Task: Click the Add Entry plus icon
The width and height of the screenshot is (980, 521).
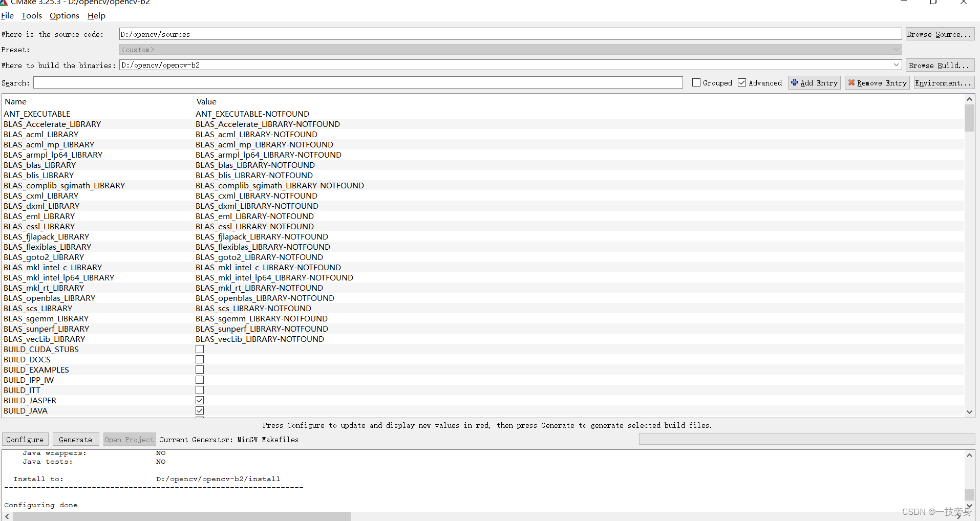Action: [795, 82]
